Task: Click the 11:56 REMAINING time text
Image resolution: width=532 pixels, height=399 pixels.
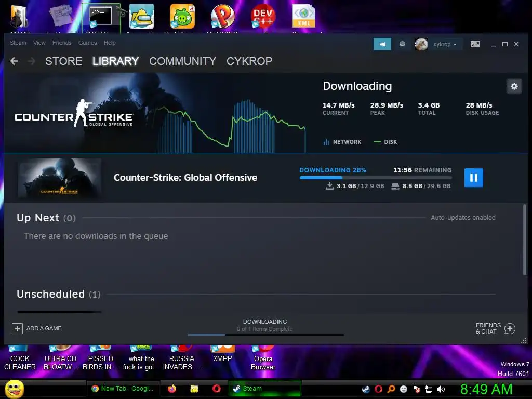Action: point(422,170)
